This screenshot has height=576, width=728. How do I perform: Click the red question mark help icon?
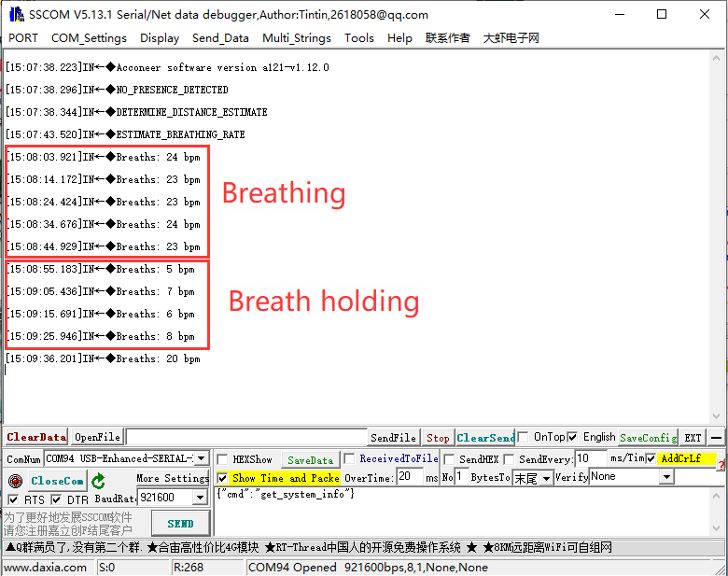click(x=721, y=466)
